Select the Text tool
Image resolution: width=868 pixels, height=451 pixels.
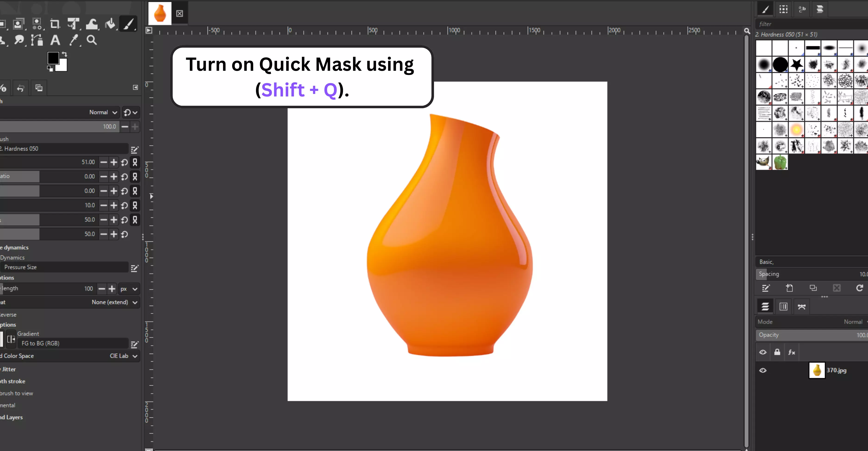[55, 40]
